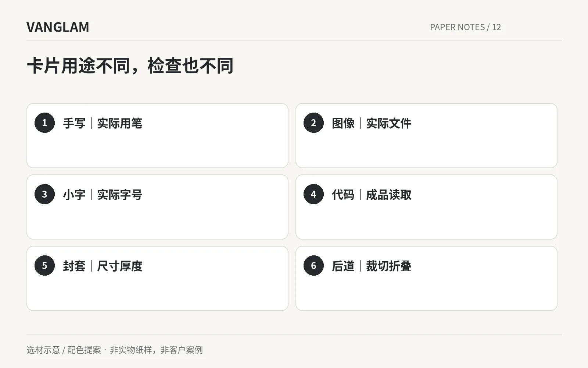The image size is (588, 368).
Task: Click the footer note 选材示意 / 配色提案
Action: [x=64, y=350]
